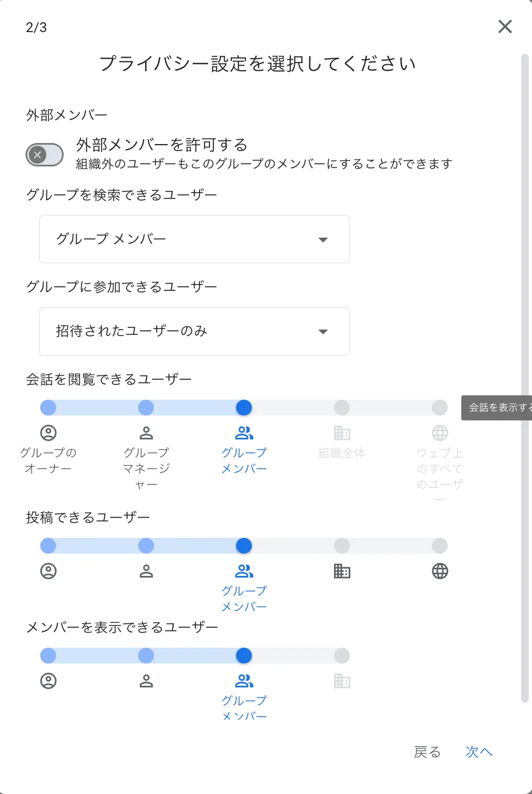
Task: Click the owner icon under 投稿できるユーザー
Action: [x=48, y=571]
